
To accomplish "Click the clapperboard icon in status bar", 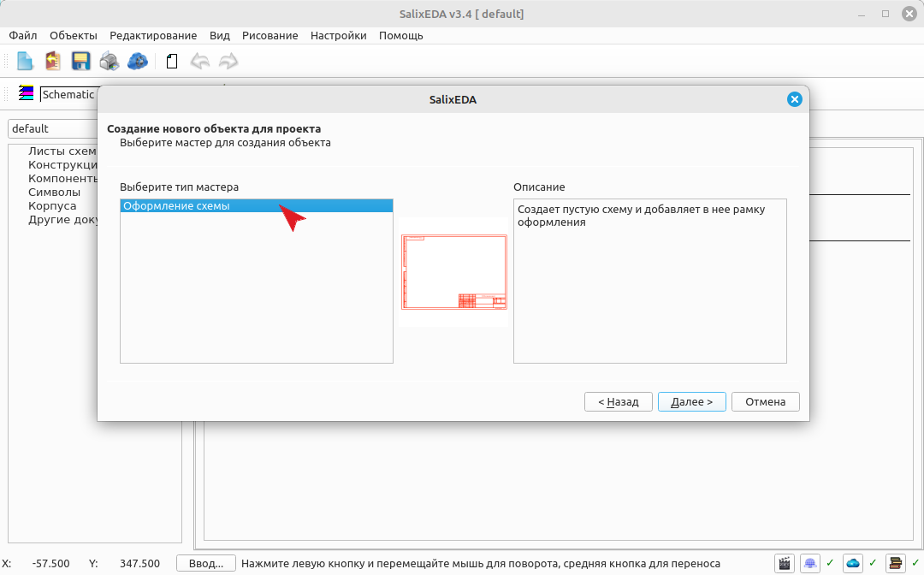I will pos(784,564).
